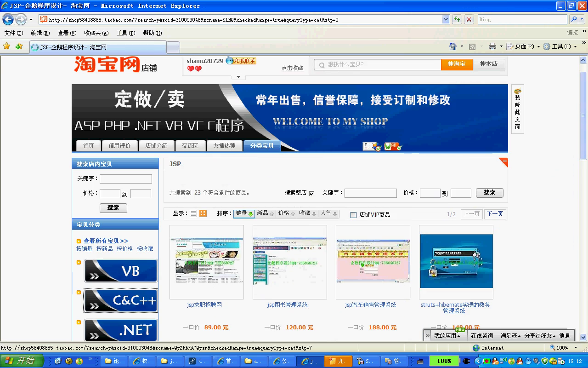Viewport: 588px width, 368px height.
Task: Open the address bar history dropdown
Action: click(x=446, y=19)
